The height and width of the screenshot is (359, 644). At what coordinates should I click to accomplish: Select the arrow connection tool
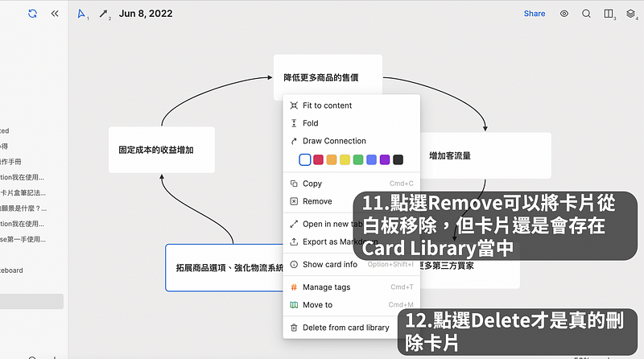104,14
